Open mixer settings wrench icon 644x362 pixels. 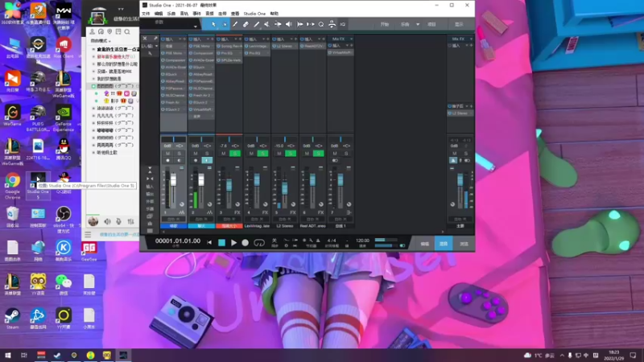click(150, 53)
